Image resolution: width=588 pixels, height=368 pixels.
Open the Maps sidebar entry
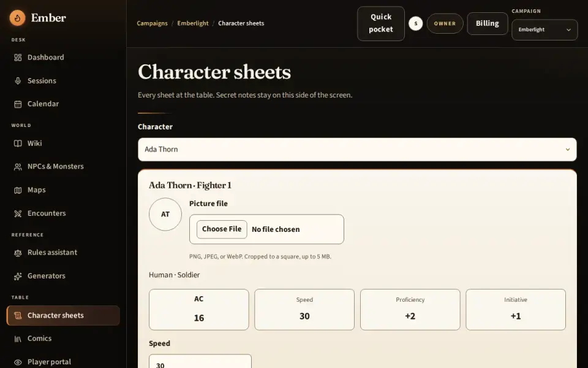tap(63, 190)
